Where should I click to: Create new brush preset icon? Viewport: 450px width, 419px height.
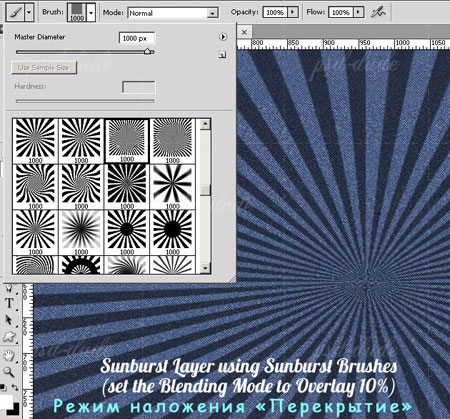(223, 55)
